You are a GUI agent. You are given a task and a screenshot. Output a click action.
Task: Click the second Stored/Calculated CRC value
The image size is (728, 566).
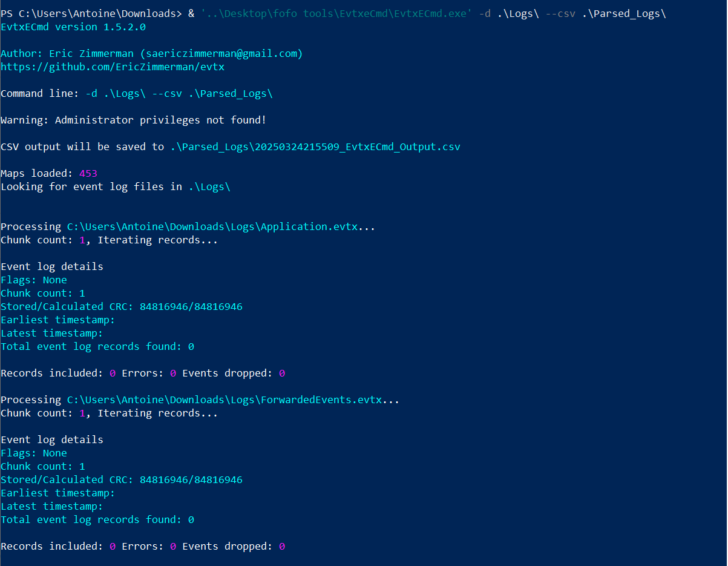pyautogui.click(x=191, y=480)
